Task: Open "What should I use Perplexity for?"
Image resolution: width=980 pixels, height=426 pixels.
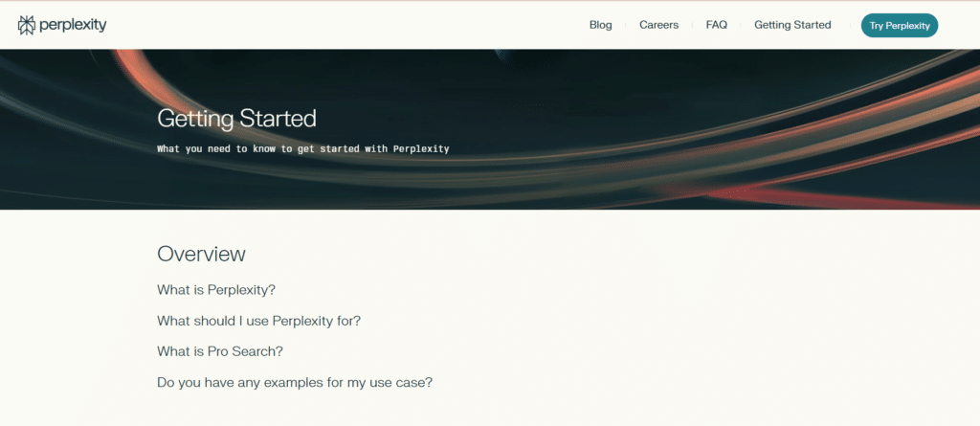Action: point(258,321)
